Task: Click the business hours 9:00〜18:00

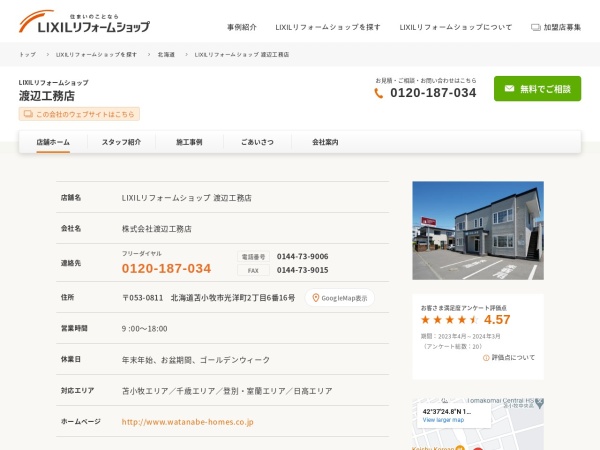Action: click(x=145, y=329)
